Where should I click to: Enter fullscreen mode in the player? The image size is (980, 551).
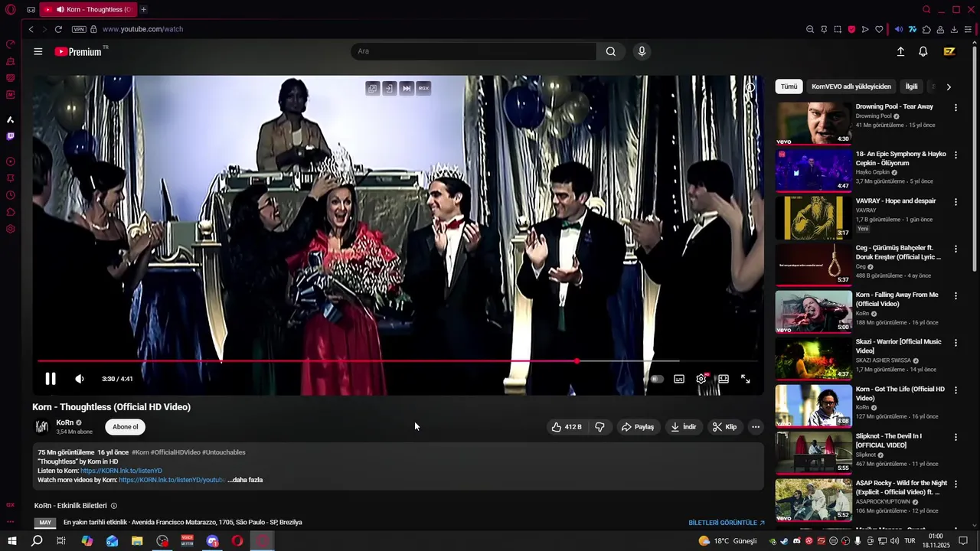(x=745, y=379)
